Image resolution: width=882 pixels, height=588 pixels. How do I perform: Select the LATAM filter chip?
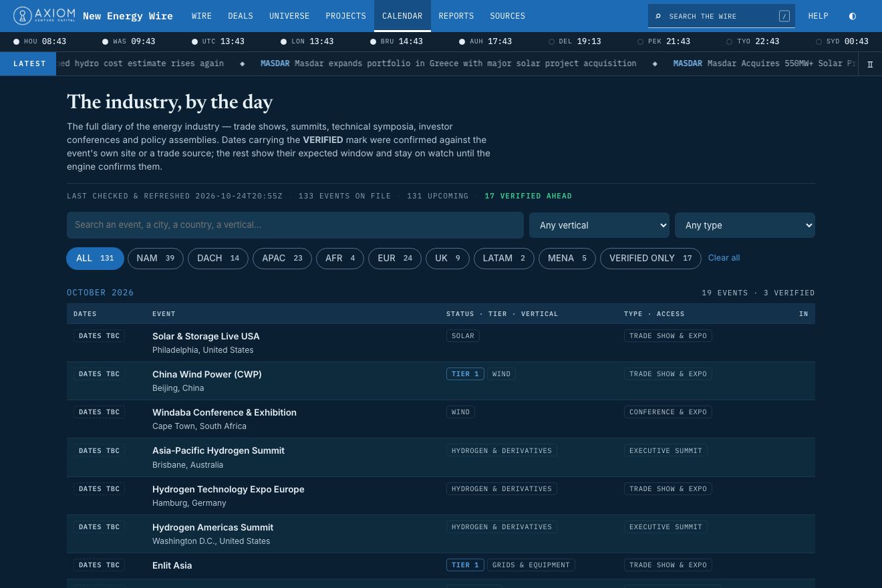(x=504, y=259)
